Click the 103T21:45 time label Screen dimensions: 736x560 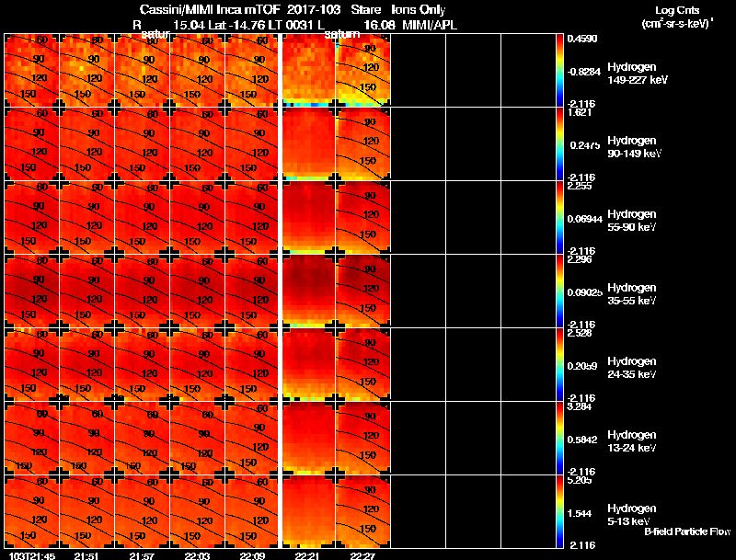click(32, 555)
